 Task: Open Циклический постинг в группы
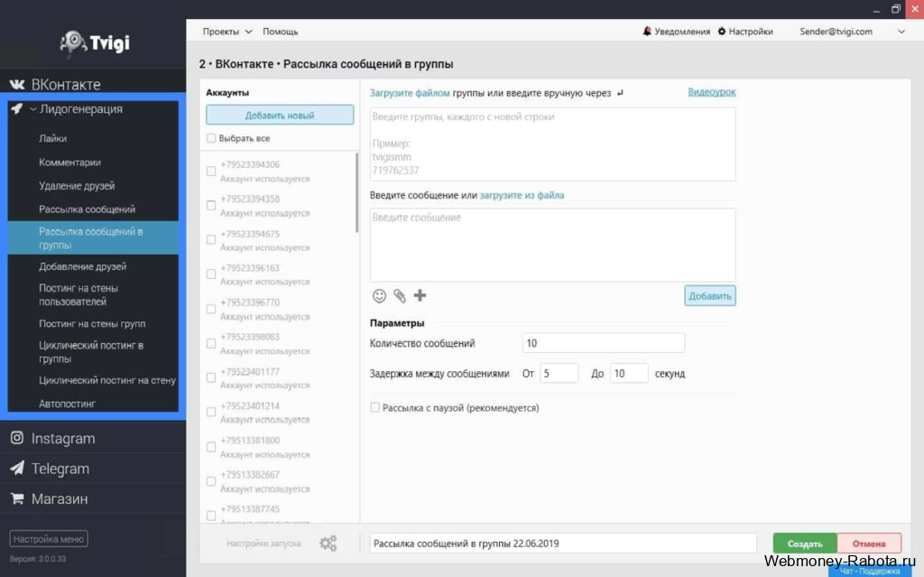point(93,352)
